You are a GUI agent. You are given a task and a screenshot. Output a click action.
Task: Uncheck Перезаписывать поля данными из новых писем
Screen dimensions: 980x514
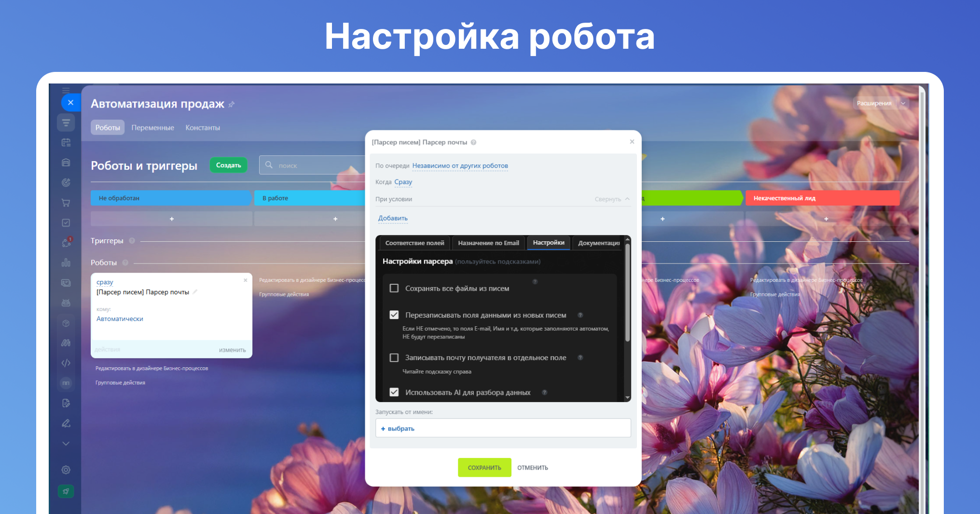pyautogui.click(x=394, y=315)
